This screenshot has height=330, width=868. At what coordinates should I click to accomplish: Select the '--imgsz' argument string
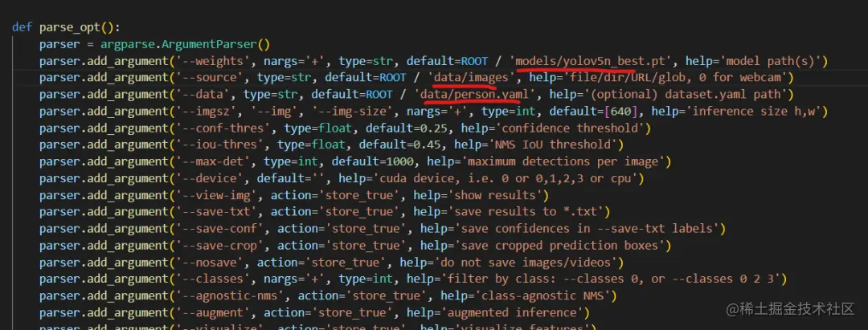pyautogui.click(x=207, y=111)
